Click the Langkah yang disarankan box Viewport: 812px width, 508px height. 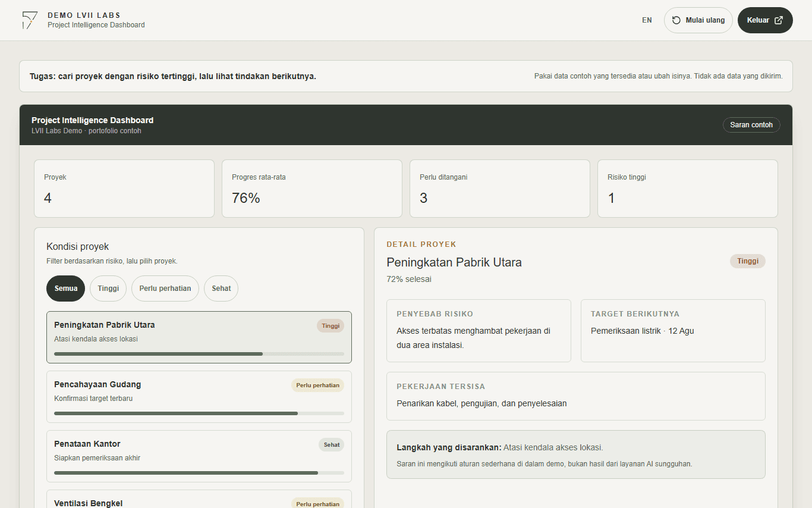pos(576,454)
